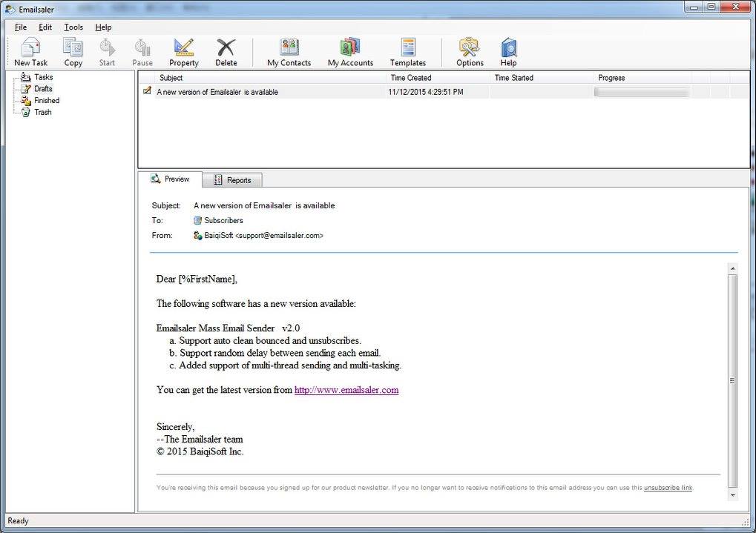Click Subscribers group icon in To field
The height and width of the screenshot is (533, 756).
click(197, 220)
